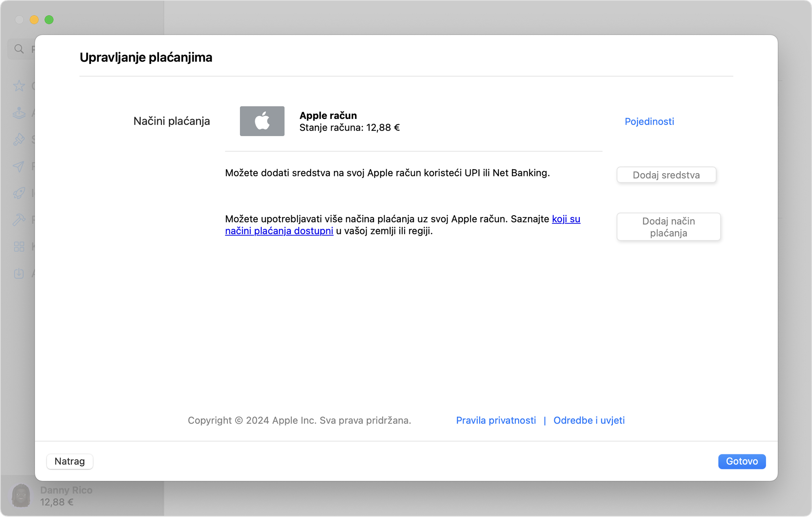Viewport: 812px width, 517px height.
Task: Select the rocket icon in the sidebar
Action: (19, 193)
